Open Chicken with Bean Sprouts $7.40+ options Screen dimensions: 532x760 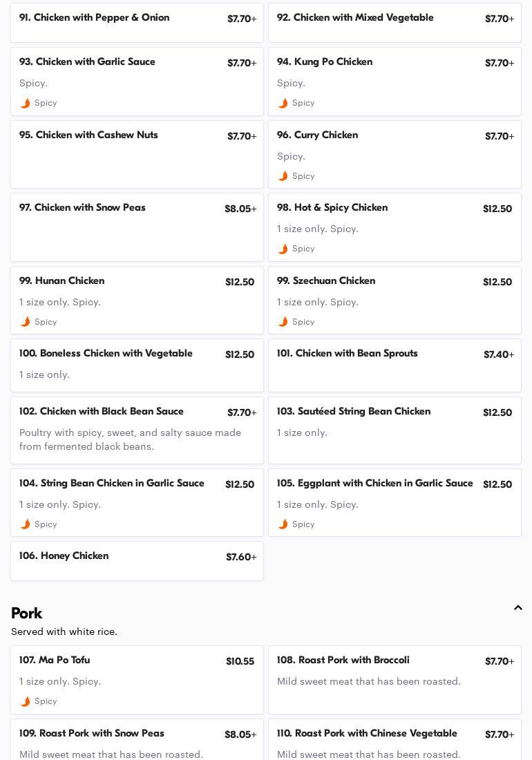(x=498, y=354)
